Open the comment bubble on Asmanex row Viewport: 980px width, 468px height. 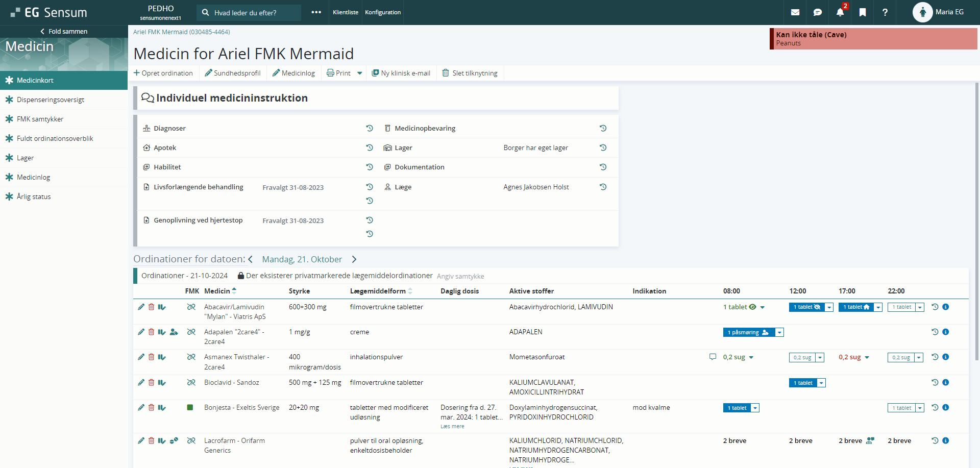coord(713,357)
